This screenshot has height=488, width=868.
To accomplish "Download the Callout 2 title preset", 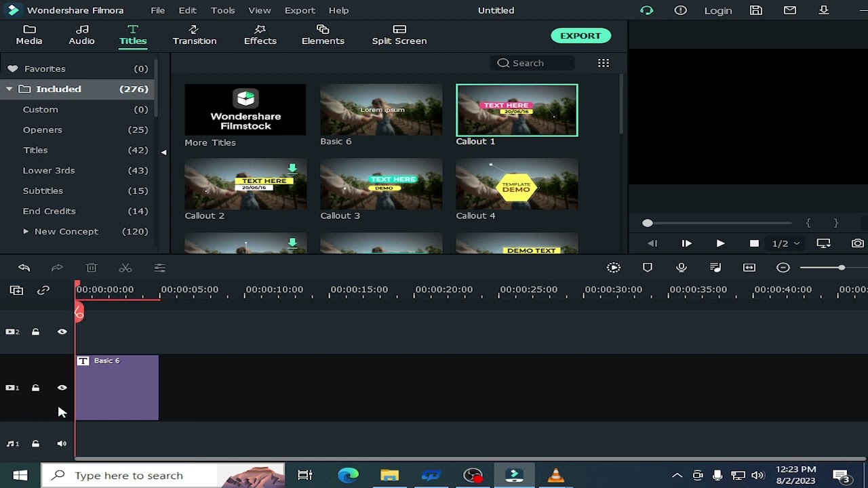I will 292,169.
